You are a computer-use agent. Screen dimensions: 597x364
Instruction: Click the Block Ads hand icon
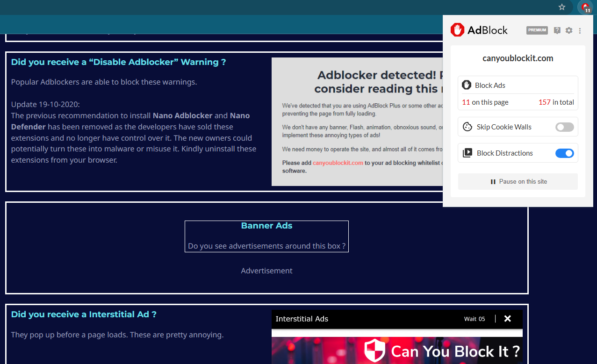click(467, 85)
